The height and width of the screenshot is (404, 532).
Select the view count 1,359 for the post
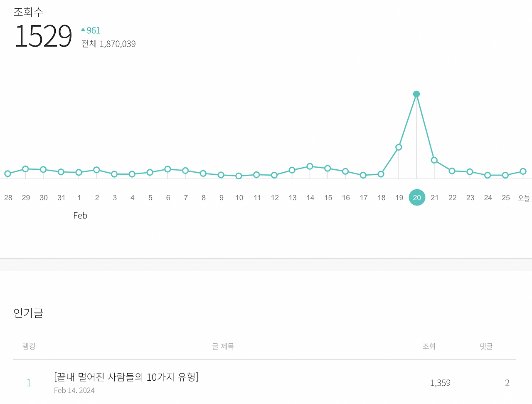tap(441, 382)
